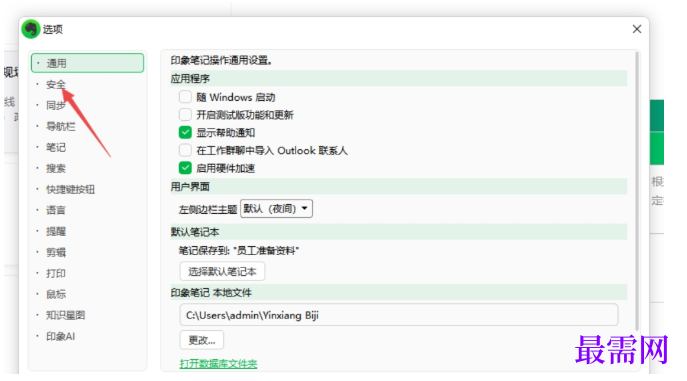Screen dimensions: 687x381
Task: Go to 鼠标 settings
Action: [56, 294]
